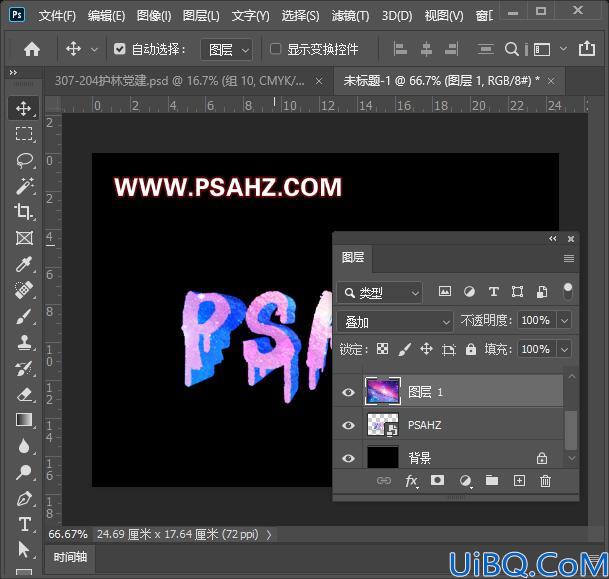Select the Spot Healing Brush tool

click(24, 290)
